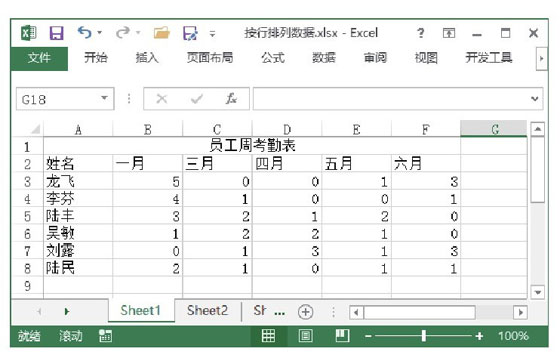The width and height of the screenshot is (560, 361).
Task: Open the undo history dropdown arrow
Action: [100, 33]
